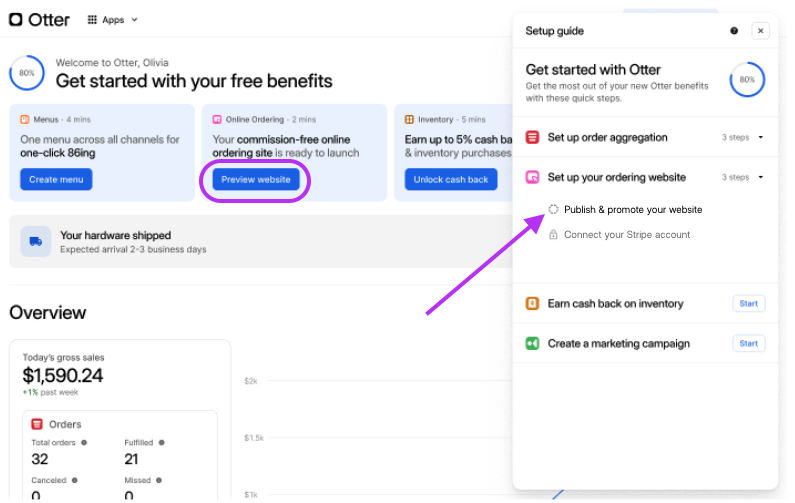The width and height of the screenshot is (795, 503).
Task: Expand the order aggregation steps chevron
Action: point(761,137)
